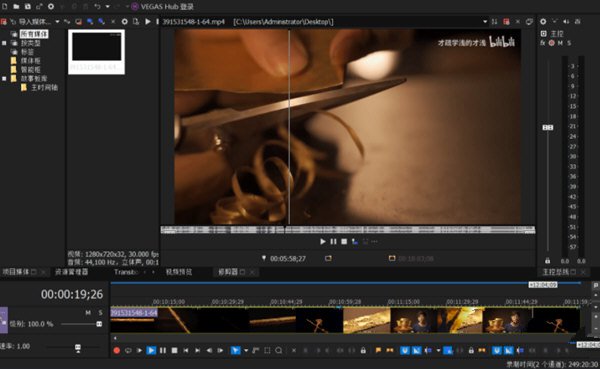The image size is (600, 369).
Task: Solo the video track with S
Action: [x=100, y=313]
